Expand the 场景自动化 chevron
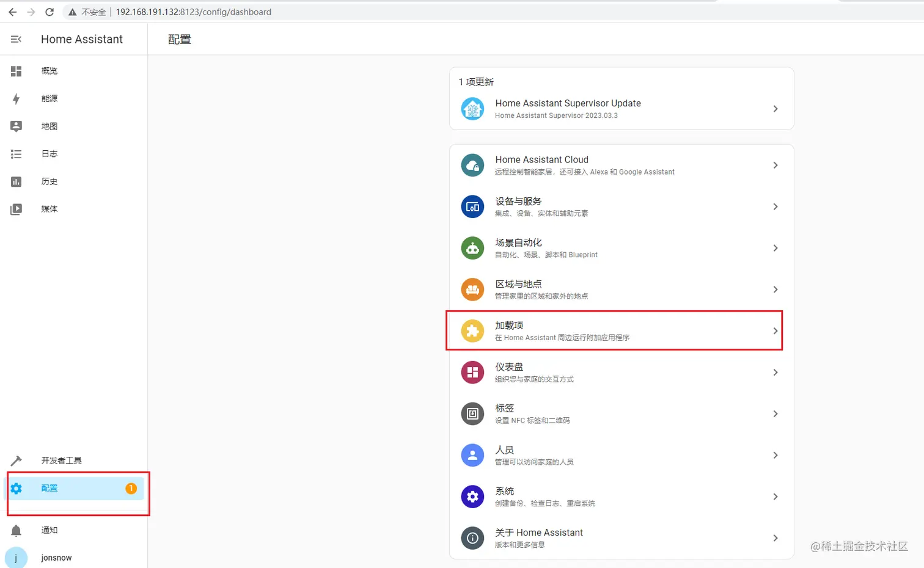The height and width of the screenshot is (568, 924). click(775, 248)
